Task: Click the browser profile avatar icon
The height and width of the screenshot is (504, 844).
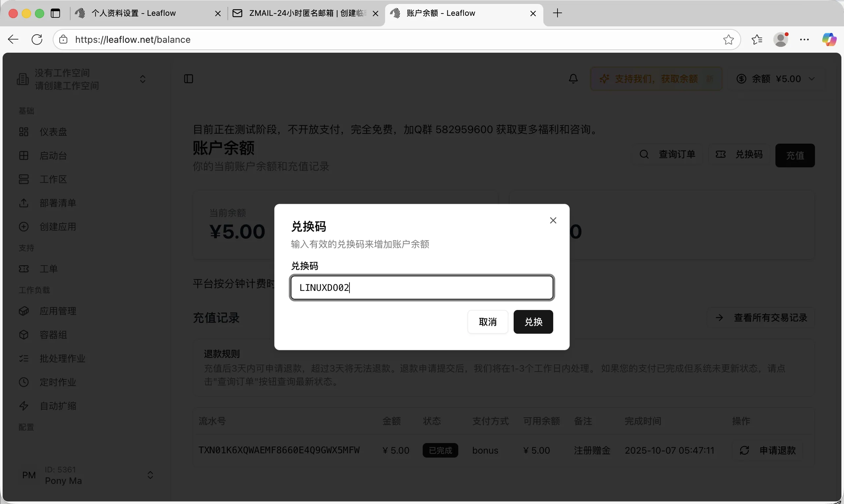Action: 780,40
